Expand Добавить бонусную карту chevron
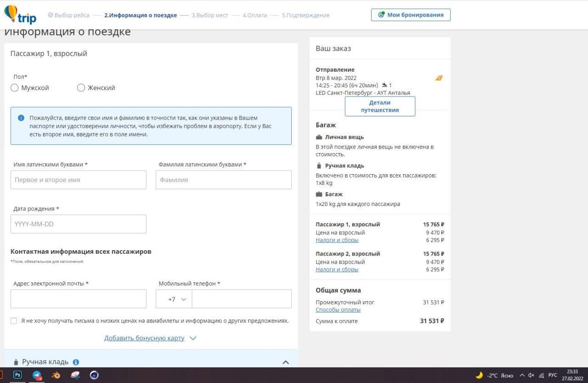Image resolution: width=588 pixels, height=383 pixels. coord(193,338)
